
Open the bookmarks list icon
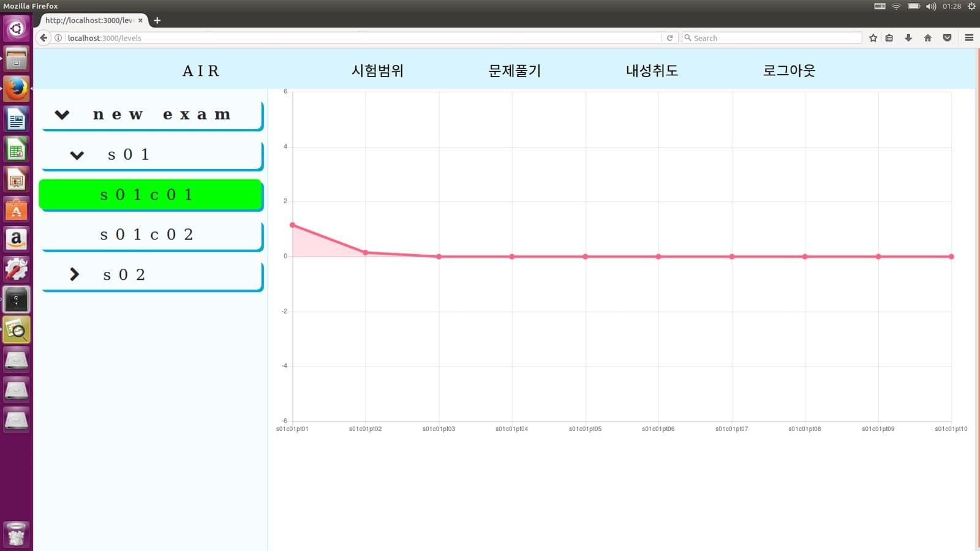[889, 38]
